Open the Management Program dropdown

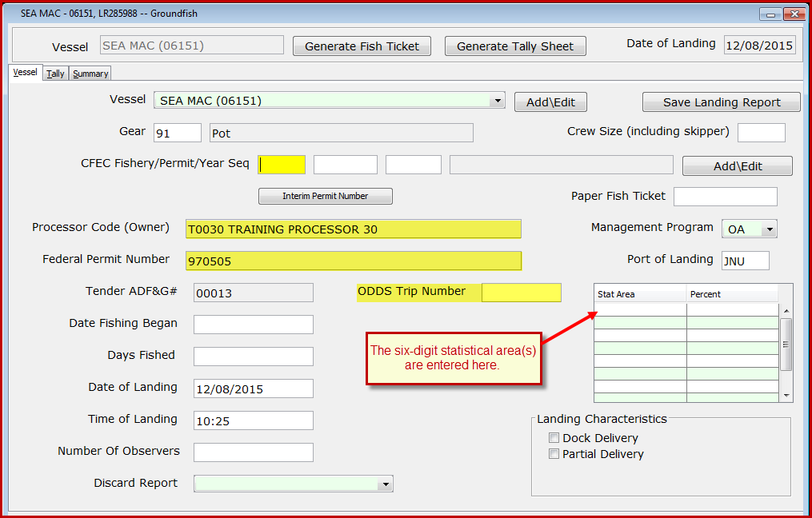tap(770, 229)
